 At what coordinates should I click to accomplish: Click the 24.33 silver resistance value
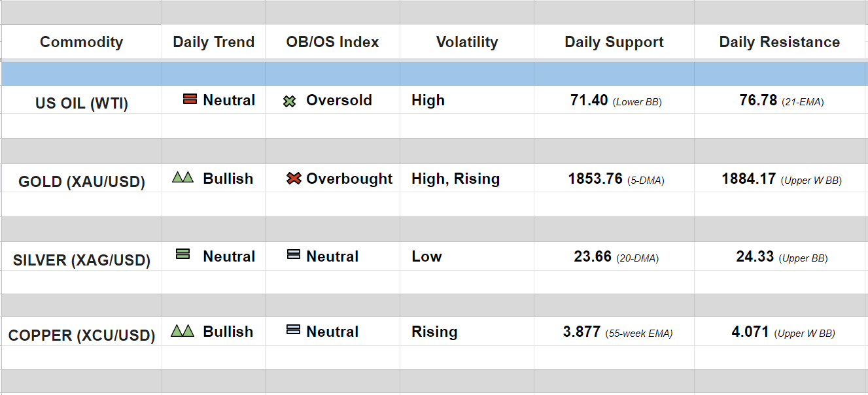click(755, 256)
